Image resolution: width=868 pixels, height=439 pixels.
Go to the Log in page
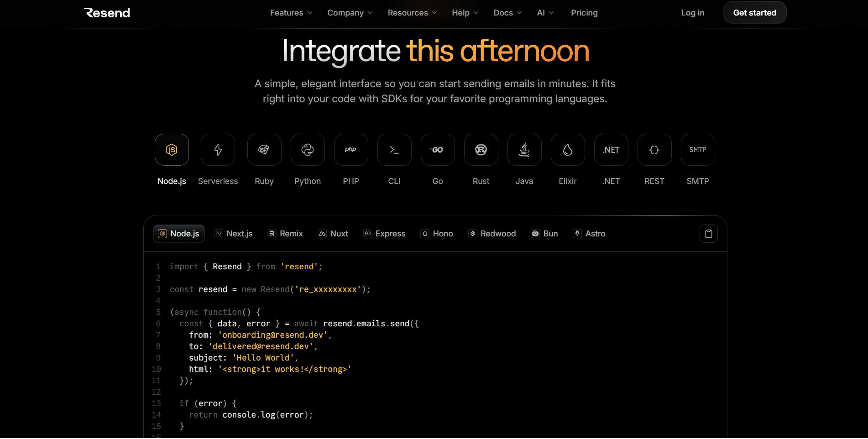coord(693,13)
